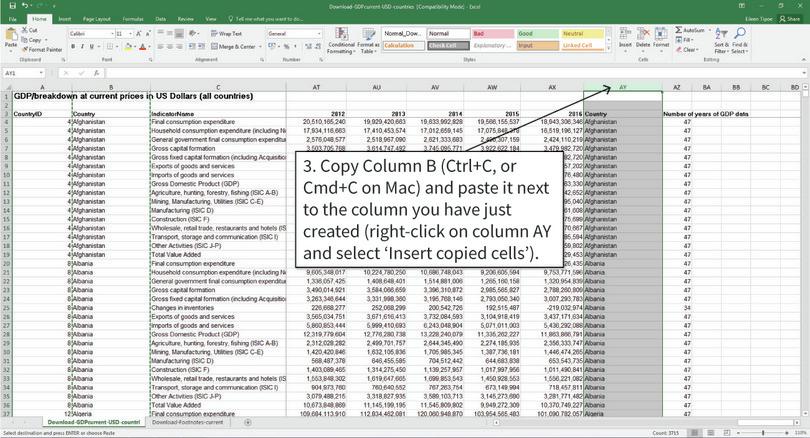
Task: Activate the Format Painter brush
Action: 41,50
